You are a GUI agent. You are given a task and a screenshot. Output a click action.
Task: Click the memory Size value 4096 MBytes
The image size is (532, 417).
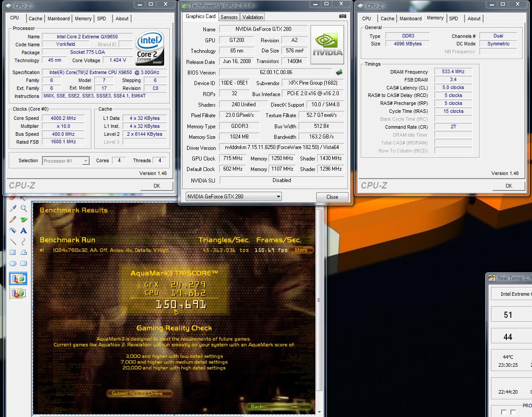click(x=408, y=44)
